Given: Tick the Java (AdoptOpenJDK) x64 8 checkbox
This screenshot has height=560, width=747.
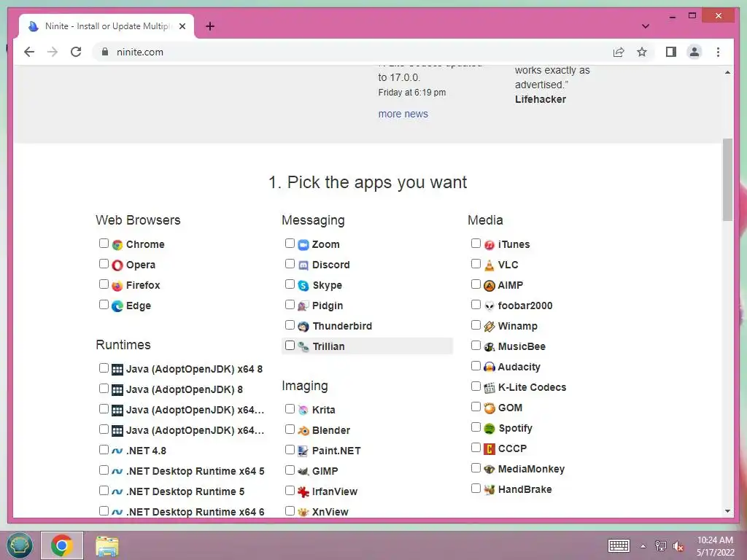Looking at the screenshot, I should [104, 367].
